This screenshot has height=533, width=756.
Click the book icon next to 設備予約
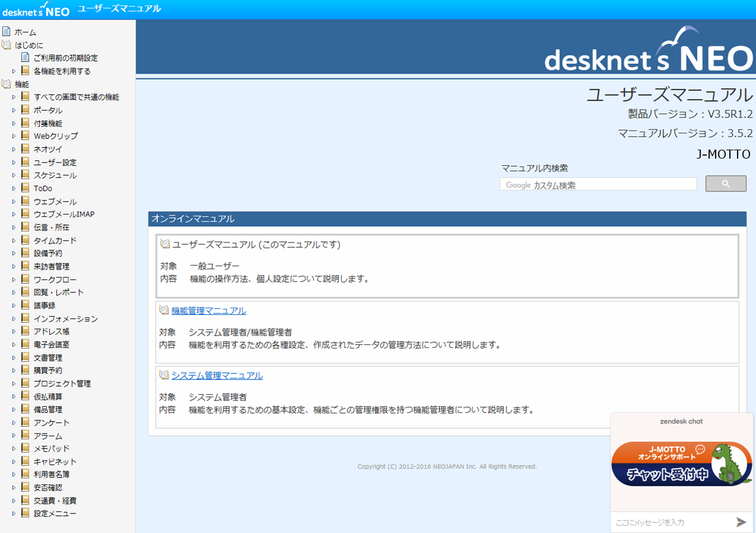25,253
